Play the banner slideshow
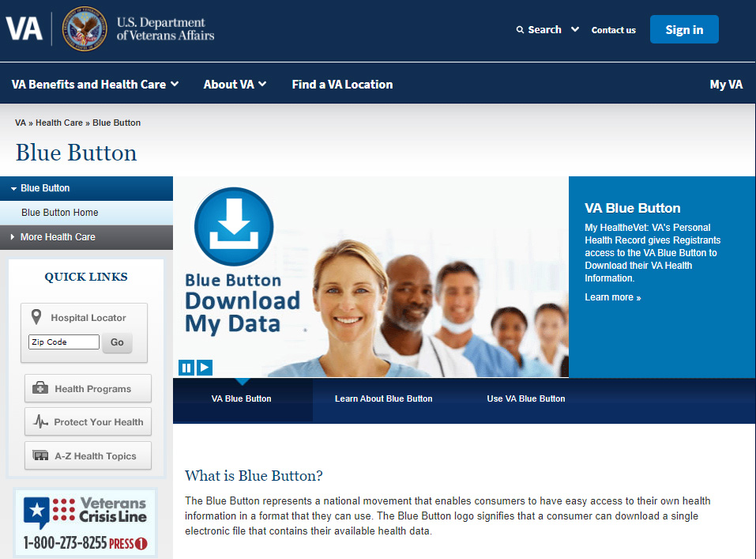The image size is (756, 559). tap(205, 368)
